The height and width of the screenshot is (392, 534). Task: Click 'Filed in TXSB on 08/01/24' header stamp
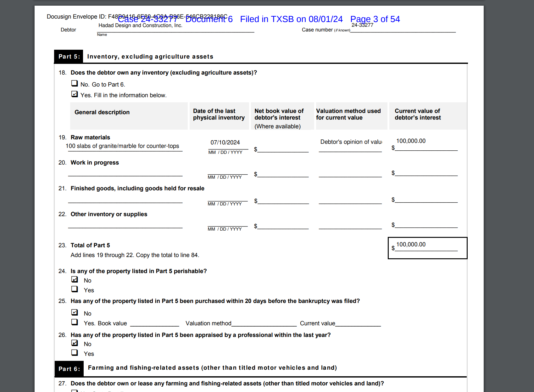point(291,19)
